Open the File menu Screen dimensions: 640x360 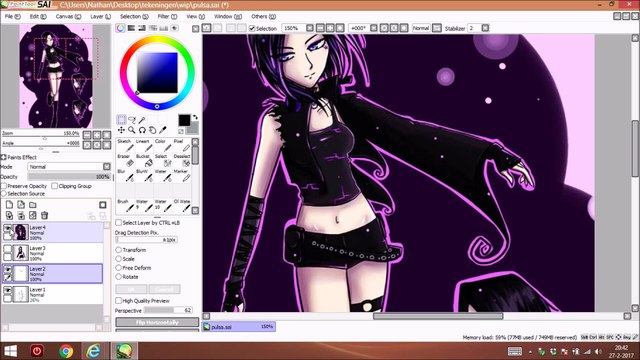coord(12,16)
